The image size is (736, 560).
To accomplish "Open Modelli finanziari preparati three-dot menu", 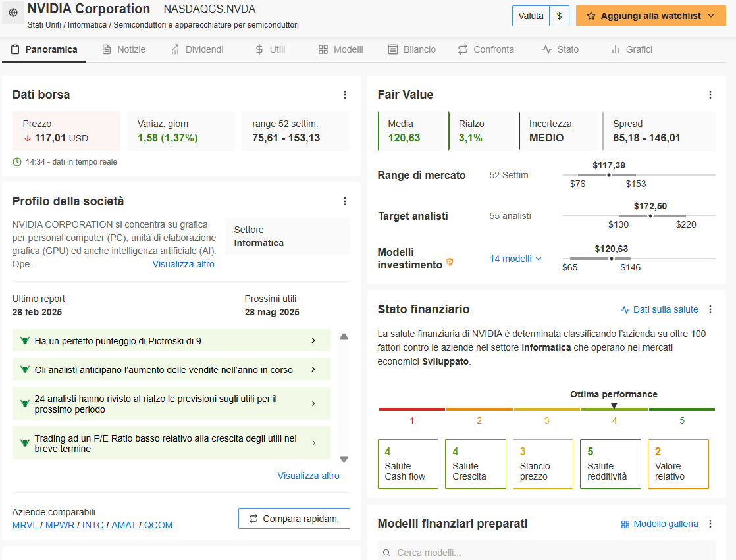I will click(710, 524).
